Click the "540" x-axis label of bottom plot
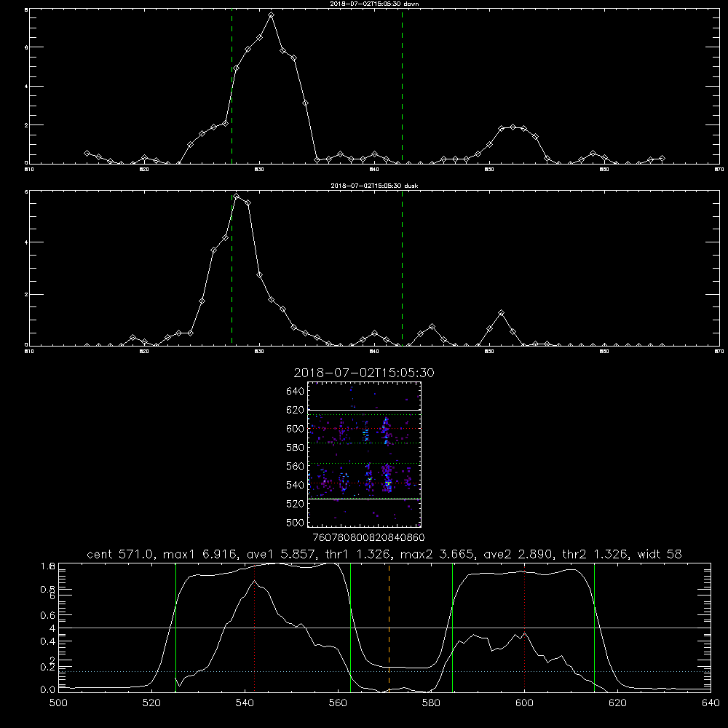 tap(245, 703)
